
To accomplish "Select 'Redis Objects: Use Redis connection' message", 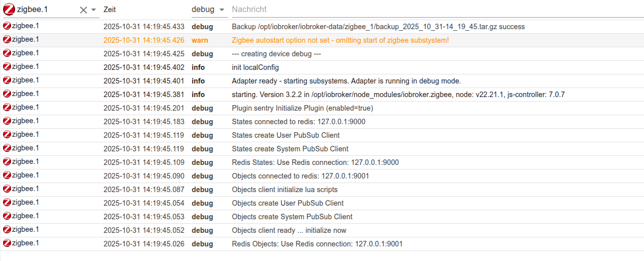I will point(317,244).
